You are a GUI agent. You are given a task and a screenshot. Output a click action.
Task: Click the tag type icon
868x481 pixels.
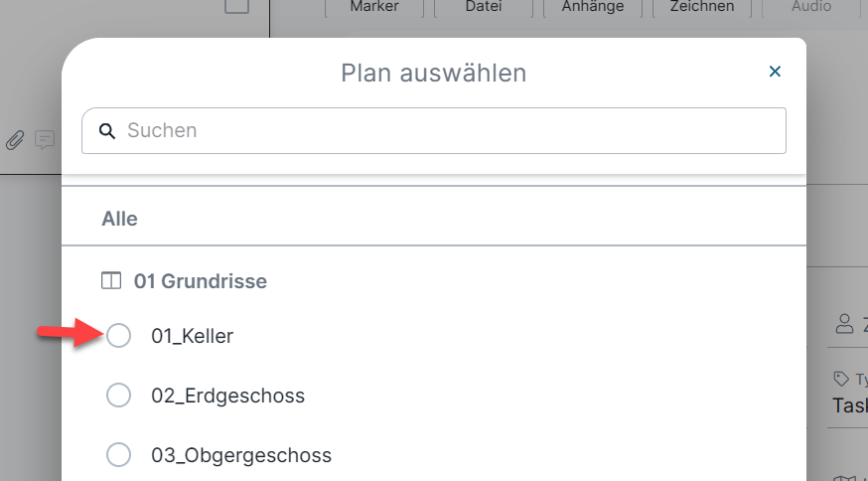pos(841,379)
